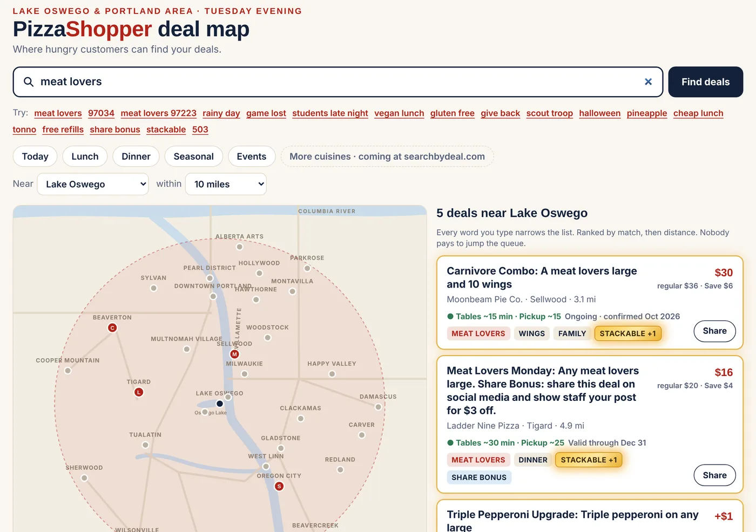Screen dimensions: 756x532
Task: Toggle the Today filter chip
Action: point(35,156)
